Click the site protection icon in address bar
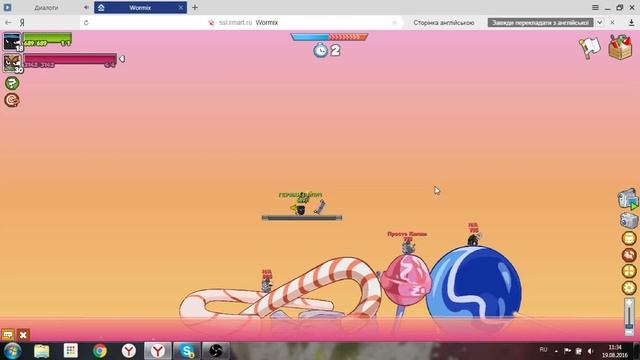 211,23
